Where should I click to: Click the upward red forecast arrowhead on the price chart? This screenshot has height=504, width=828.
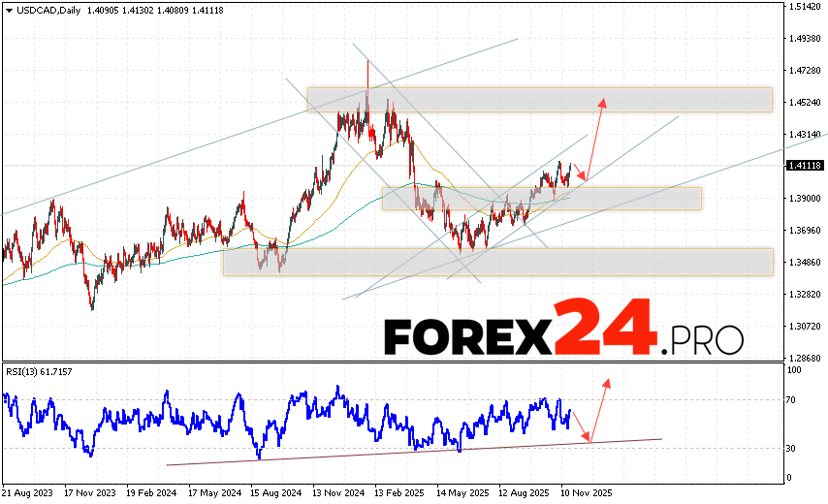(603, 101)
